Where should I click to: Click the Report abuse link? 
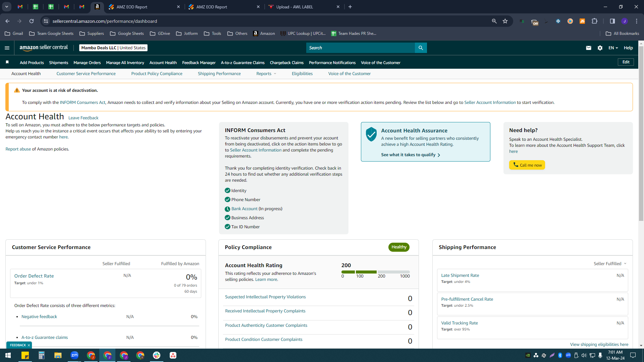(x=18, y=149)
